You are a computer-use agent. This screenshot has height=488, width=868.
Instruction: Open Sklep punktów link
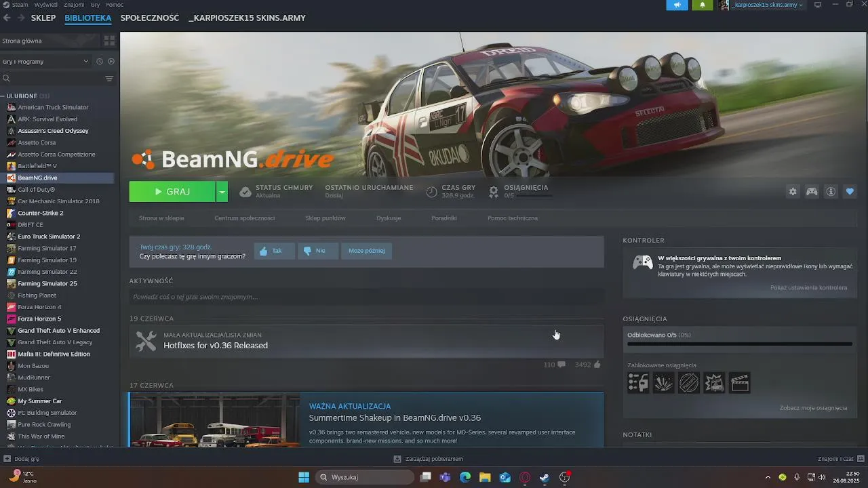pos(325,218)
